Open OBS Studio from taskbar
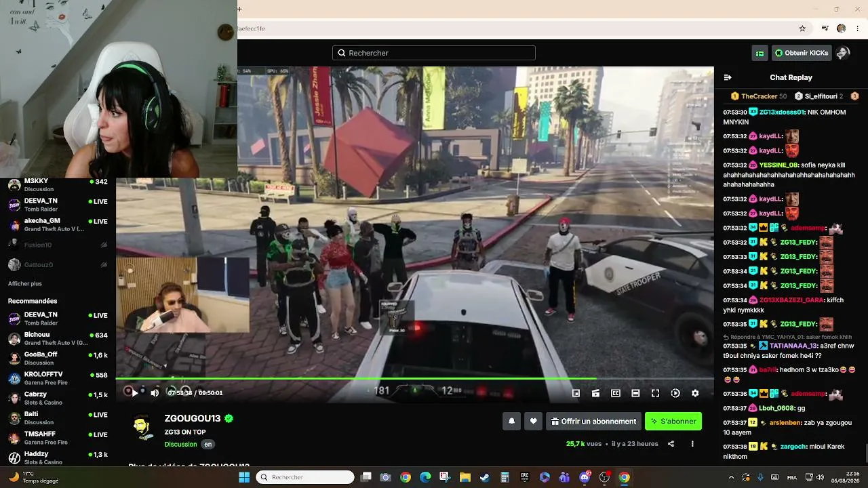This screenshot has height=488, width=868. pyautogui.click(x=604, y=477)
